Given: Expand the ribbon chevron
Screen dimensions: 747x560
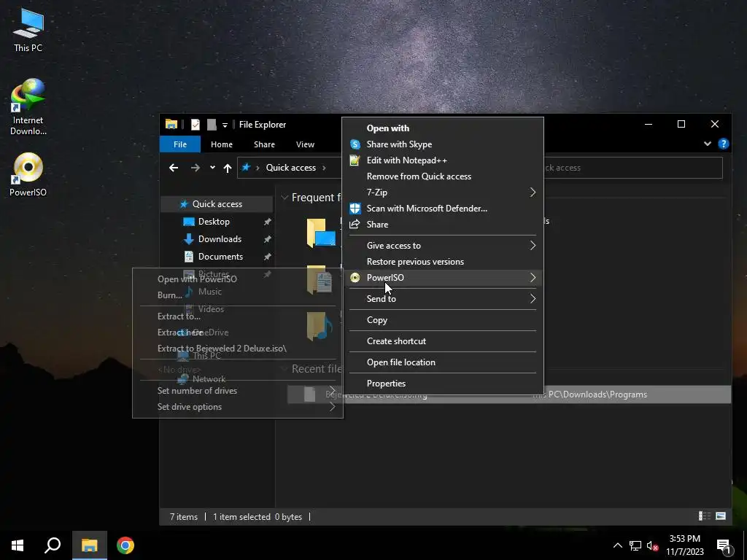Looking at the screenshot, I should coord(708,144).
